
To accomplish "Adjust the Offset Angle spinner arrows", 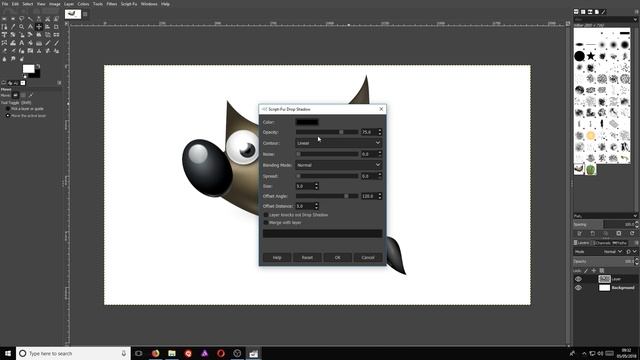I will [380, 196].
